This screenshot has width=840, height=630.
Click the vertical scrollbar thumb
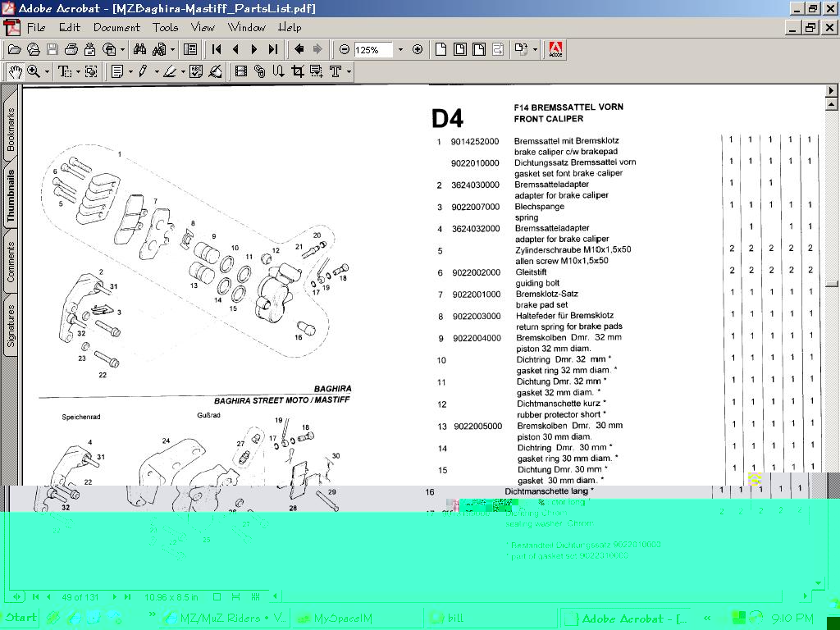[x=832, y=284]
